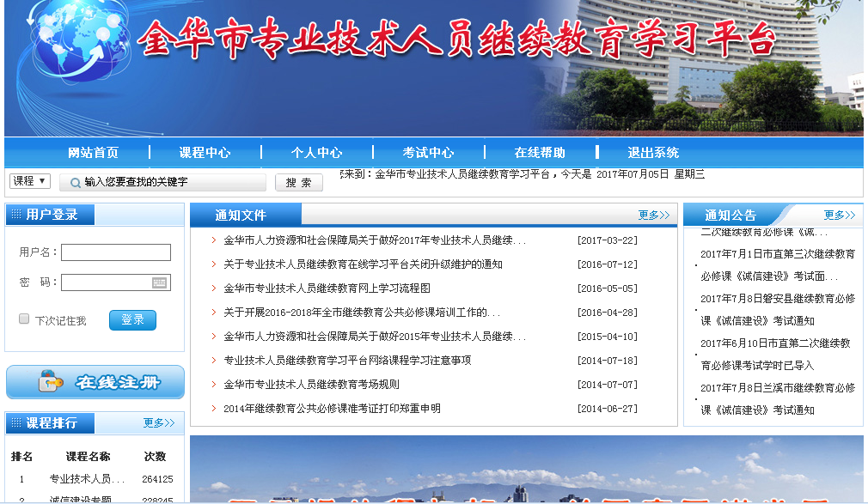Expand 更多 in the 通知文件 panel
The height and width of the screenshot is (504, 868).
click(x=653, y=216)
